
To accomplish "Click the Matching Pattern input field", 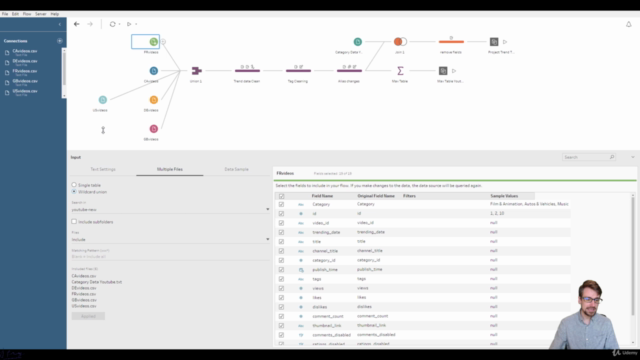I will (x=170, y=257).
